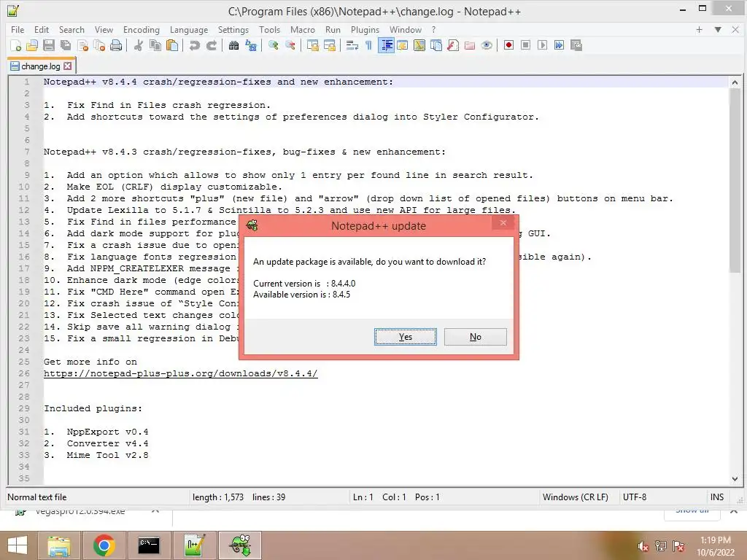This screenshot has height=560, width=747.
Task: Open the Search menu
Action: [71, 29]
